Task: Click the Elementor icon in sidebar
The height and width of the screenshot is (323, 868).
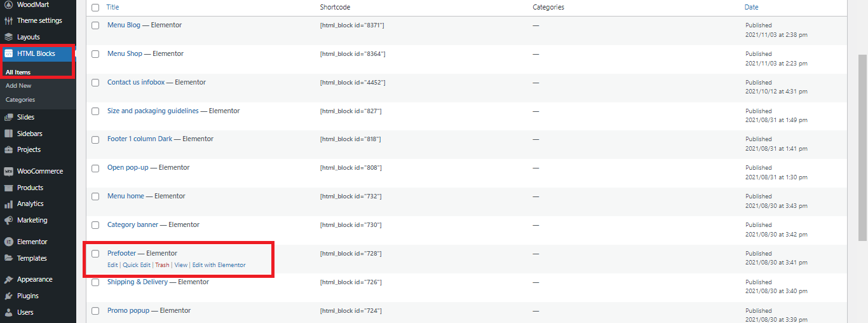Action: click(x=8, y=242)
